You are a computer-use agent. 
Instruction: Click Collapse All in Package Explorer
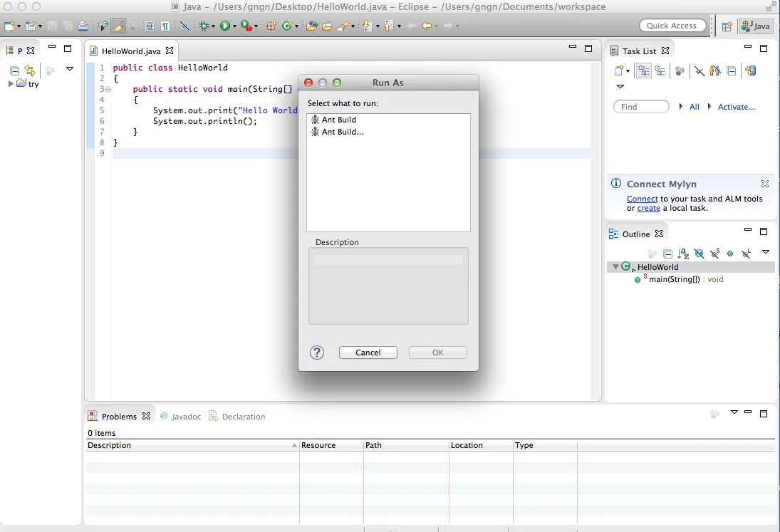coord(15,71)
